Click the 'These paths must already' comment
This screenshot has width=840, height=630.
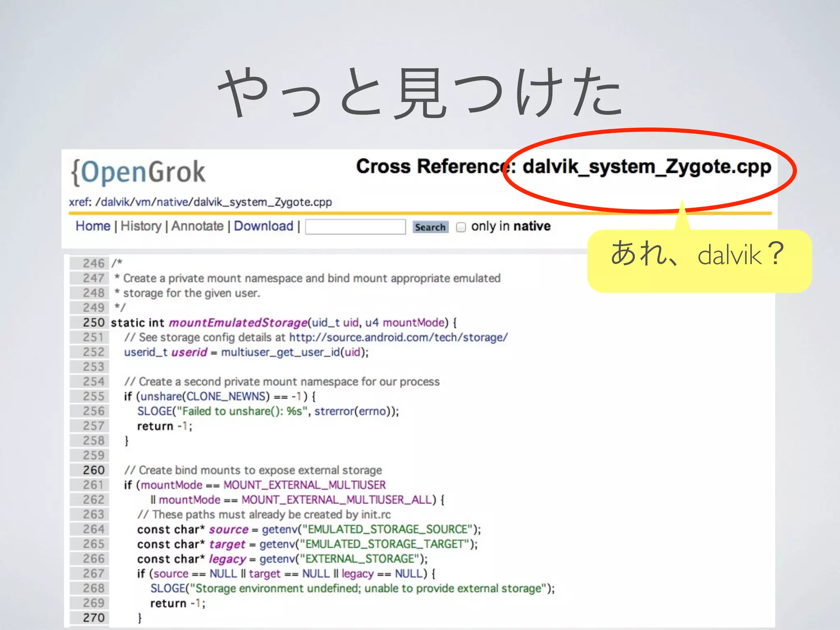point(264,515)
